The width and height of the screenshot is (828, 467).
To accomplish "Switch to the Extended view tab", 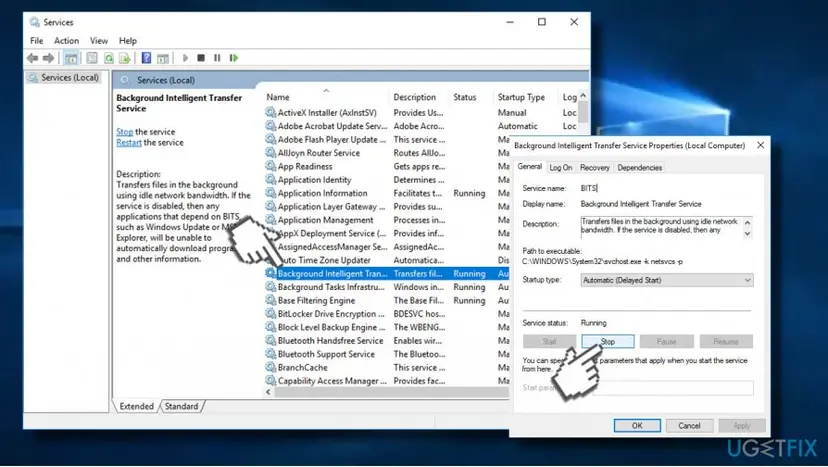I will point(136,406).
